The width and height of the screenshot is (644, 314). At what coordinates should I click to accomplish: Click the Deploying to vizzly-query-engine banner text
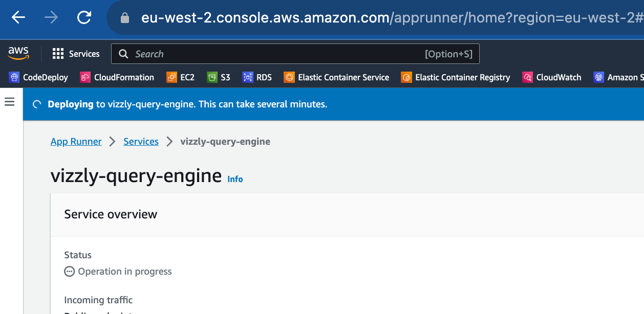(x=187, y=104)
